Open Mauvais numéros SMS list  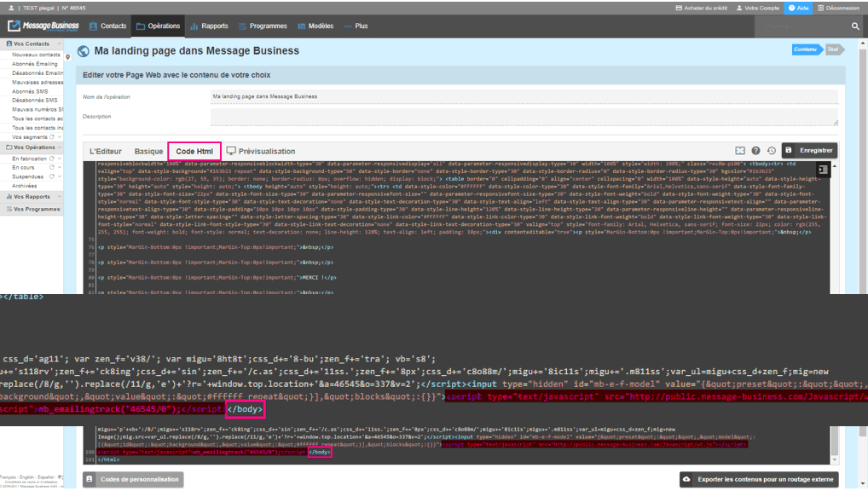pos(37,109)
